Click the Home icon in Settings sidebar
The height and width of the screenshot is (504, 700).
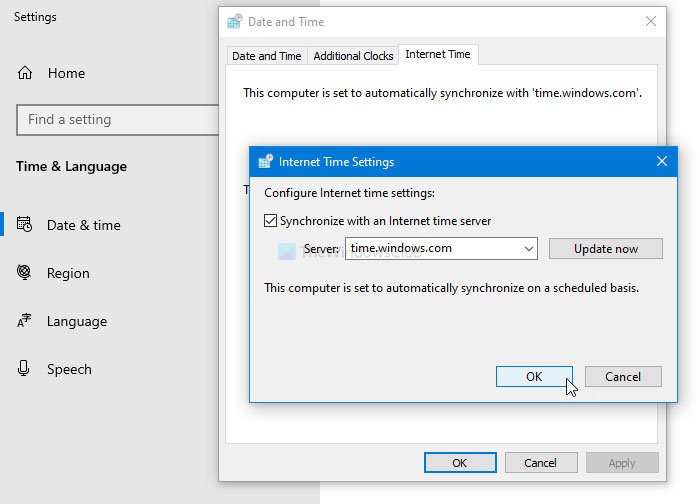[x=25, y=73]
